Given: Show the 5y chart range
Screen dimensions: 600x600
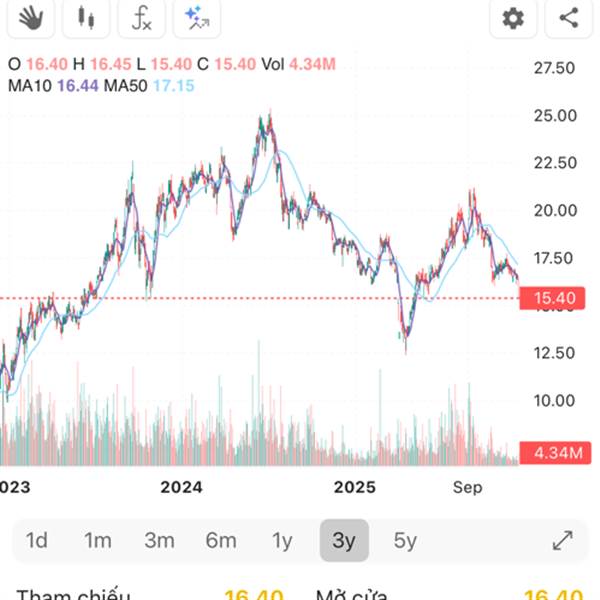Looking at the screenshot, I should coord(405,541).
